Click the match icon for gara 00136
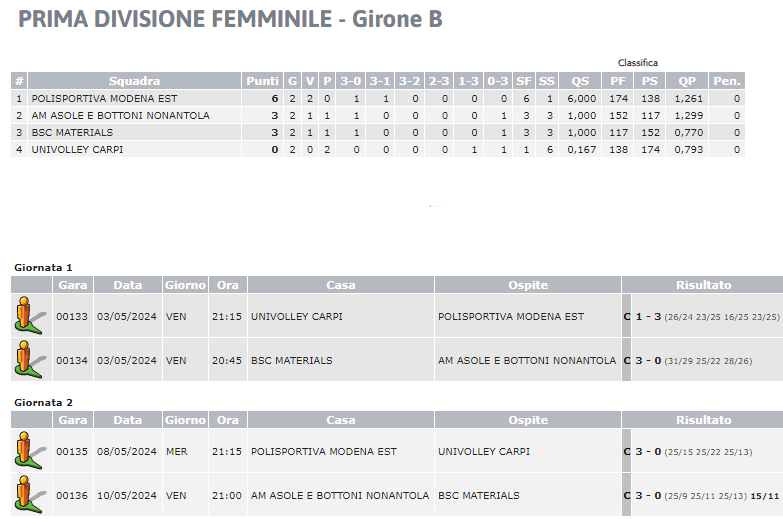The width and height of the screenshot is (783, 519). tap(30, 495)
